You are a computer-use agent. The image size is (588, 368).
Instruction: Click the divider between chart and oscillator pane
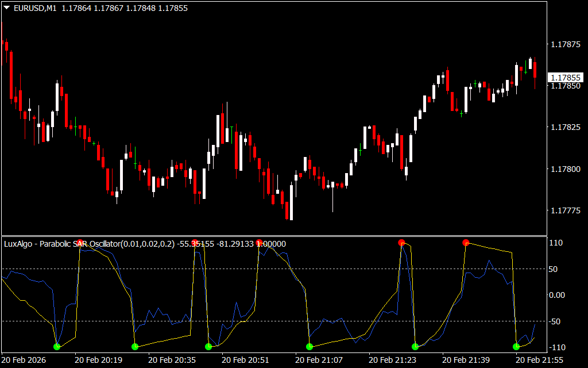[276, 235]
